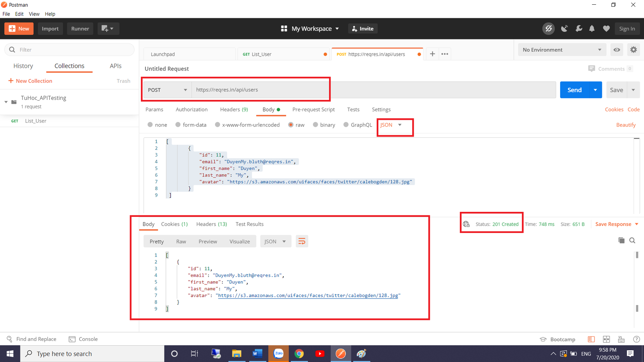Open the POST method dropdown
Viewport: 644px width, 362px height.
tap(167, 90)
